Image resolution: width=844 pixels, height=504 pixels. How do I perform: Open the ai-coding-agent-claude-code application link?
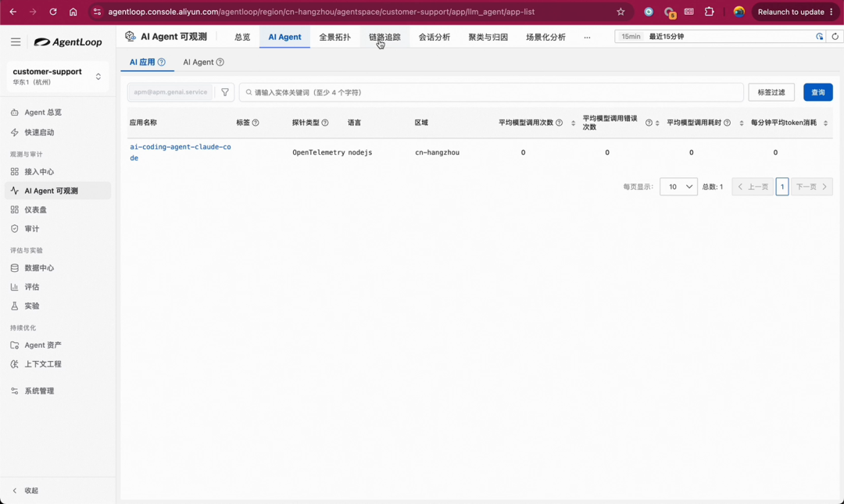pyautogui.click(x=181, y=152)
